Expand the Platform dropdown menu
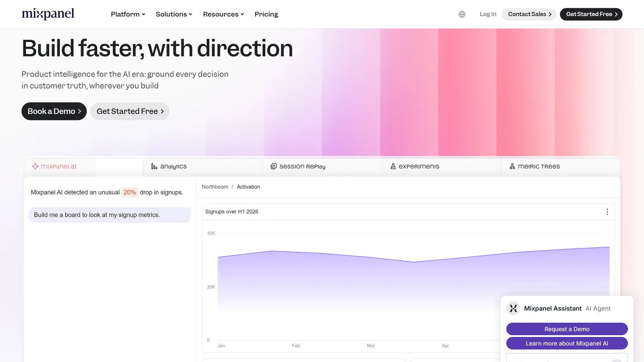The image size is (644, 362). [x=128, y=14]
